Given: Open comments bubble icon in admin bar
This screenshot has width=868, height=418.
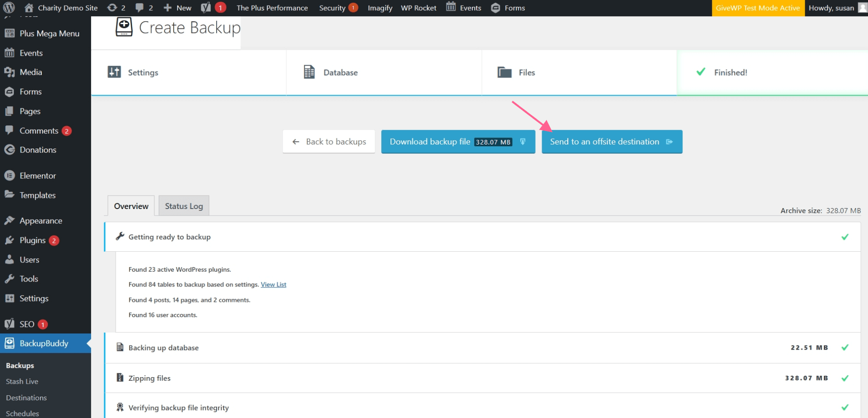Looking at the screenshot, I should 144,8.
